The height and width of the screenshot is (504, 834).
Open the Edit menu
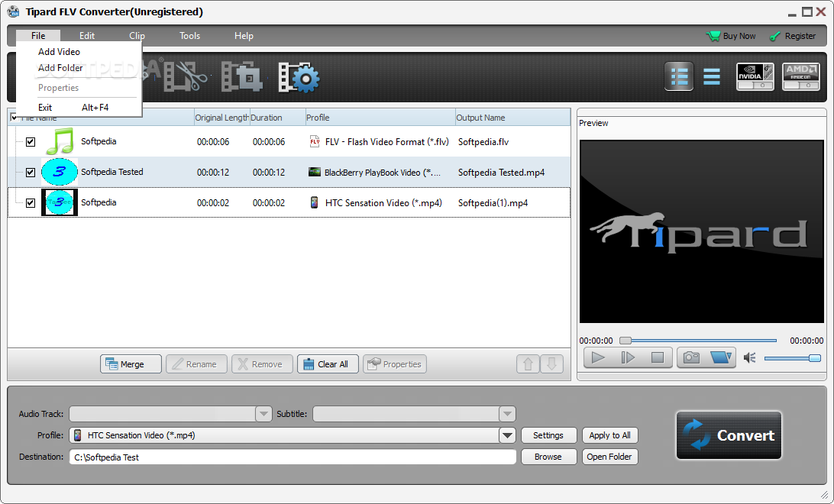coord(87,36)
